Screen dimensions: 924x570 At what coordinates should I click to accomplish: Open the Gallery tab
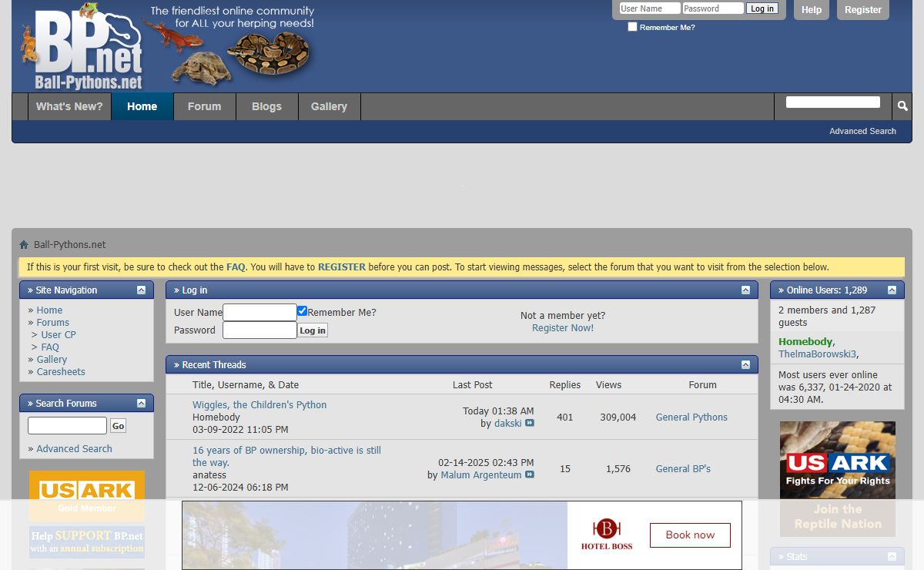(329, 106)
